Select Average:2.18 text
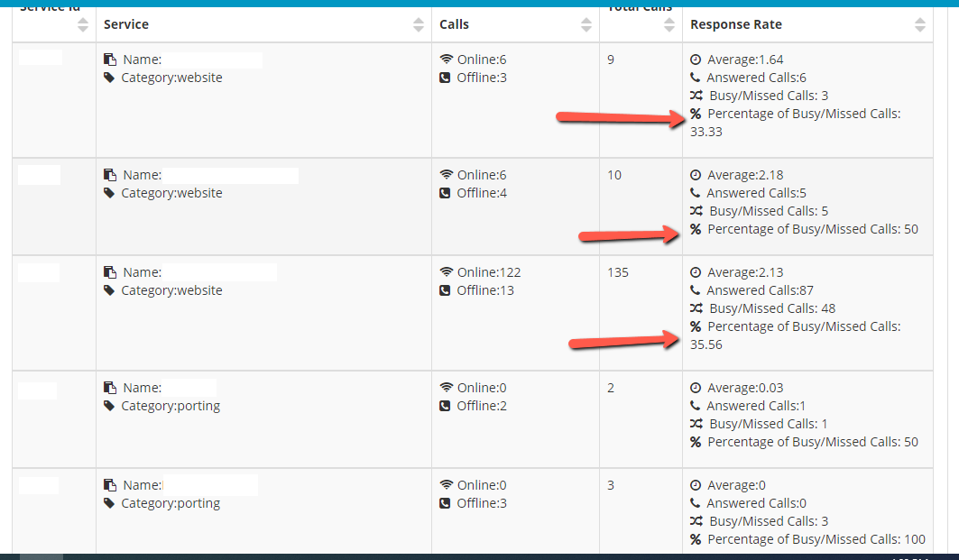Viewport: 959px width, 560px height. [745, 175]
